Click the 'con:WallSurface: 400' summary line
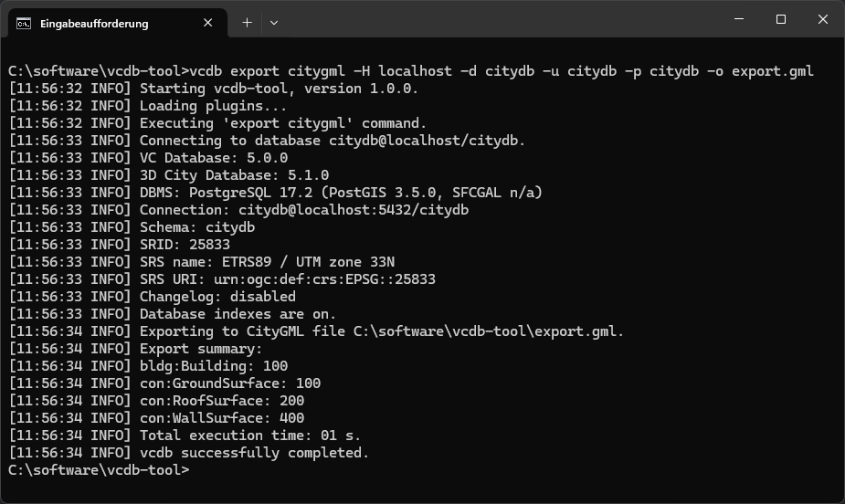Screen dimensions: 845x504 (x=222, y=418)
